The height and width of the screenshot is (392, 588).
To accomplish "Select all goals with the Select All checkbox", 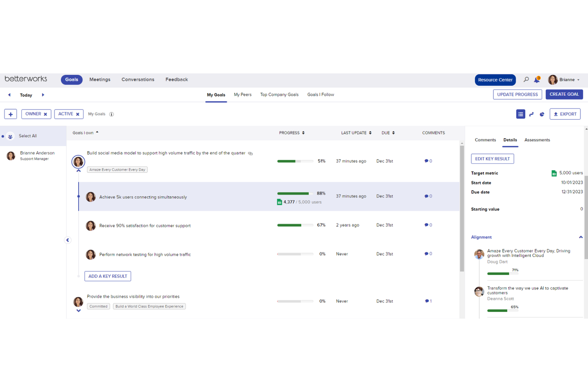I will tap(10, 136).
